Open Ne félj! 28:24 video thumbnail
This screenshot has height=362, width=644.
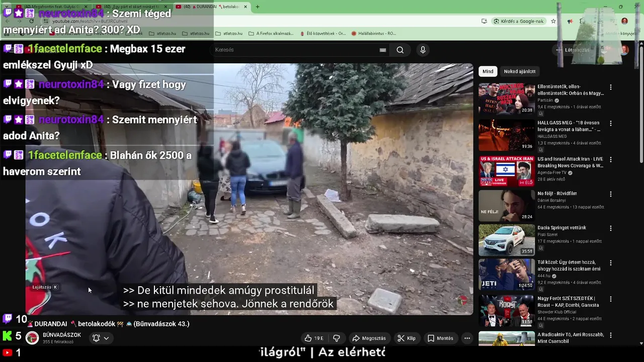tap(507, 206)
